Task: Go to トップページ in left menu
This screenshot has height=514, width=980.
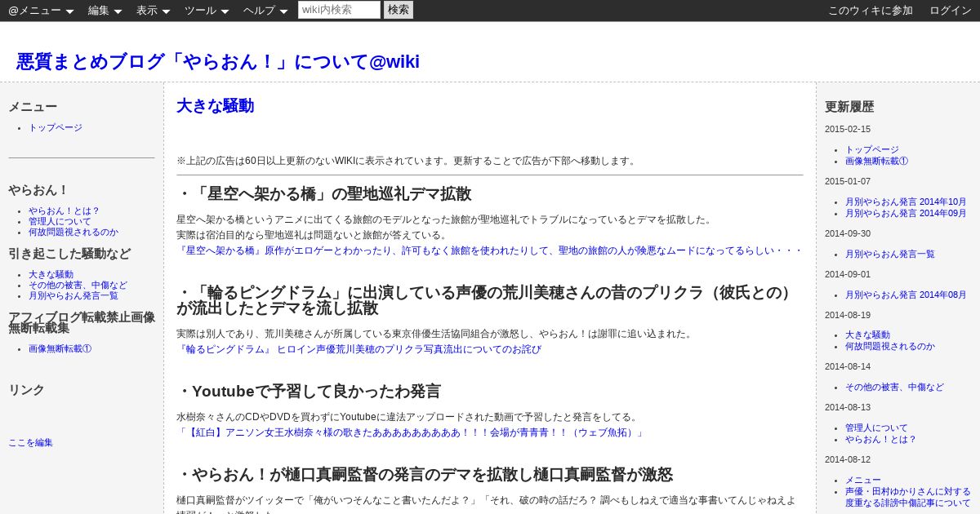Action: [56, 128]
